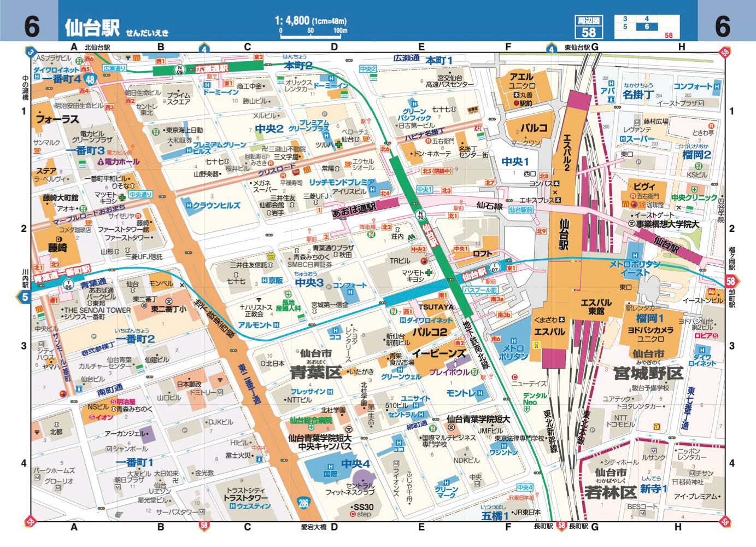Click the 広瀬通り street tag
This screenshot has width=756, height=547.
115,68
